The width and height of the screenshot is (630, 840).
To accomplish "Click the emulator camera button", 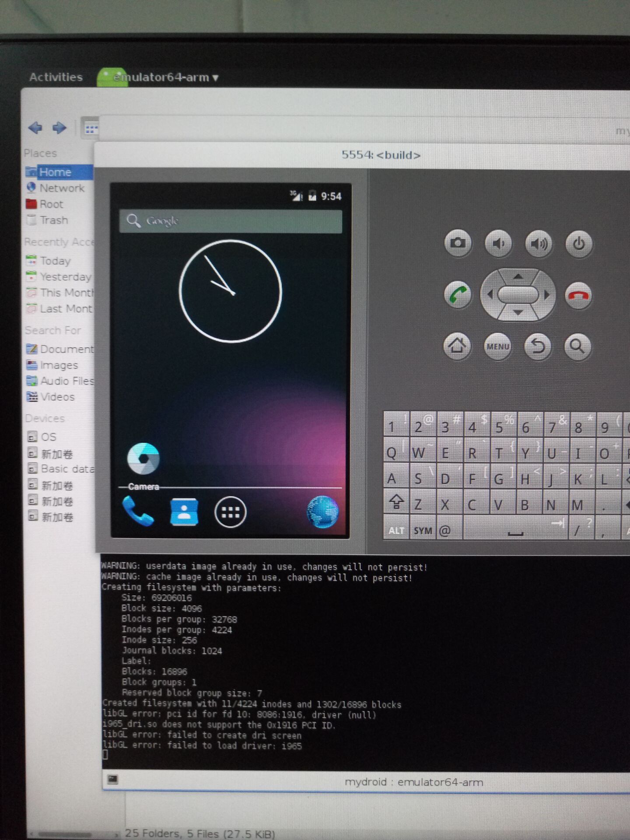I will click(458, 243).
